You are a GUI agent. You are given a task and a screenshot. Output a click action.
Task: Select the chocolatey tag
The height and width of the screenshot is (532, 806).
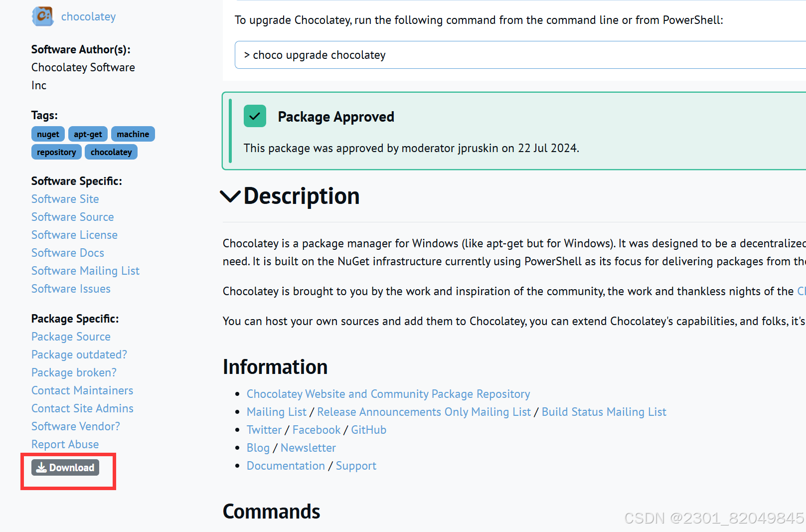[x=111, y=152]
